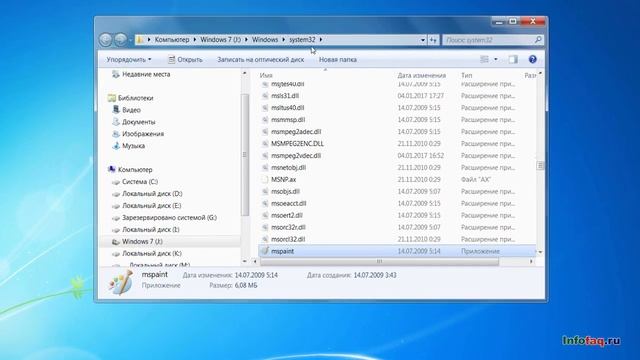Choose Записать на оптический диск
This screenshot has width=640, height=360.
click(260, 60)
